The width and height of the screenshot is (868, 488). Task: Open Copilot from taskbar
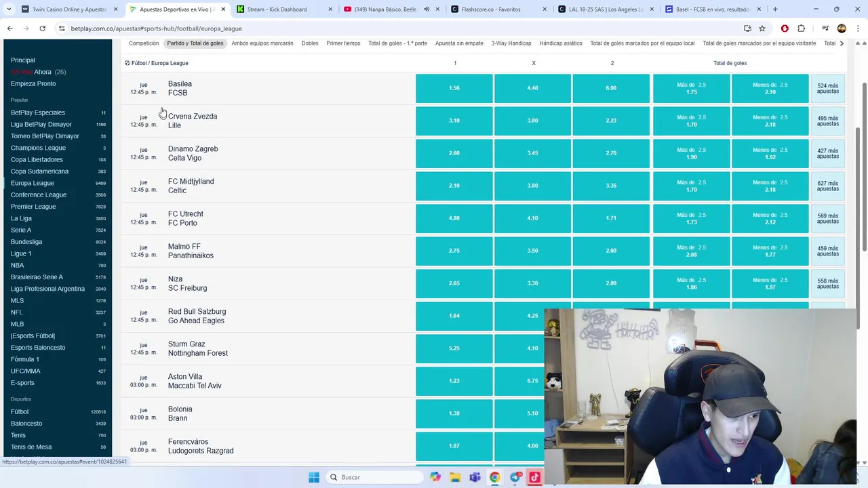point(435,477)
